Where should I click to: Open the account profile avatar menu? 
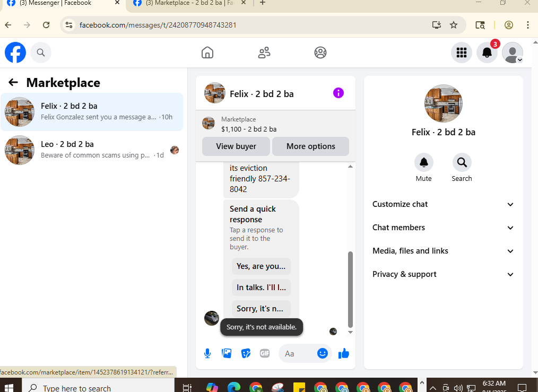tap(512, 53)
